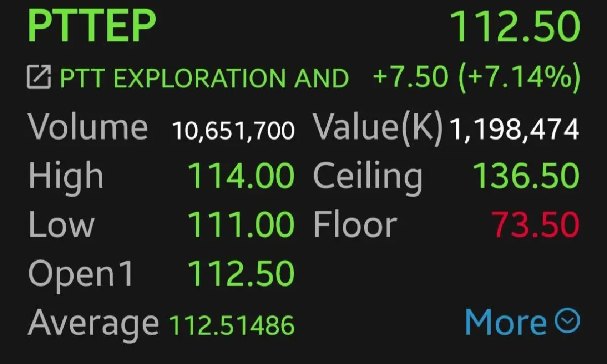Image resolution: width=607 pixels, height=364 pixels.
Task: Open the PTT EXPLORATION AND company name
Action: 204,78
